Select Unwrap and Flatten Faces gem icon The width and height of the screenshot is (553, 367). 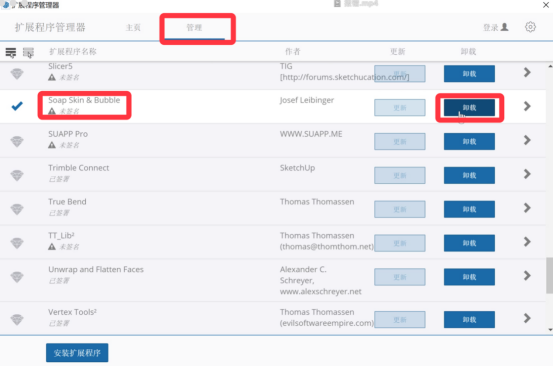click(x=17, y=277)
